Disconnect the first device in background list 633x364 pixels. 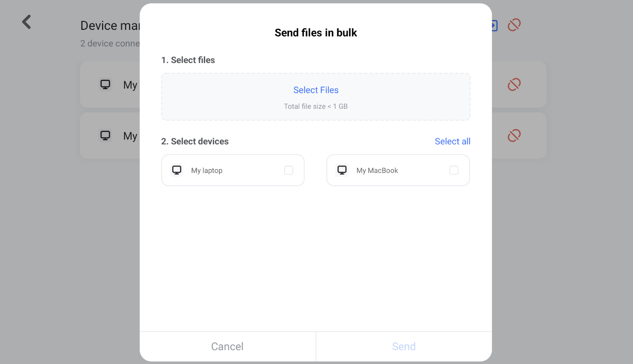pos(514,85)
